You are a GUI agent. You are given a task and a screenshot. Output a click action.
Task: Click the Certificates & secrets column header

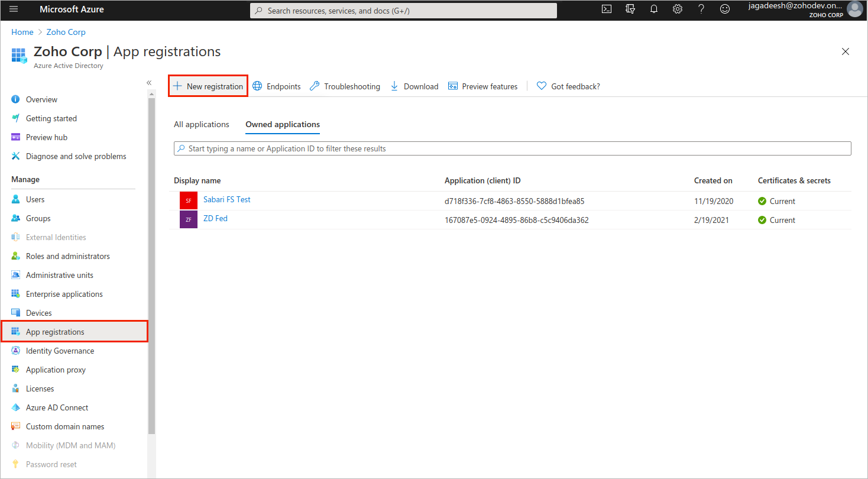click(794, 180)
